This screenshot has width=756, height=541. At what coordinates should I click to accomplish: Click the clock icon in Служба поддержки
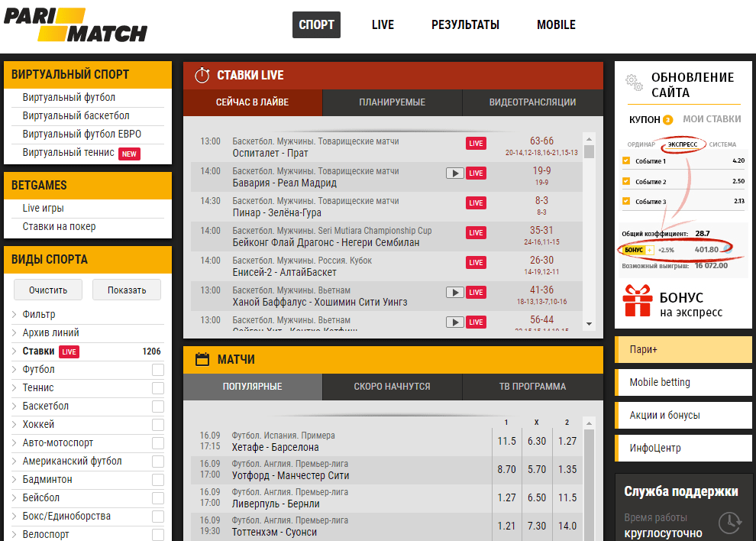coord(729,523)
